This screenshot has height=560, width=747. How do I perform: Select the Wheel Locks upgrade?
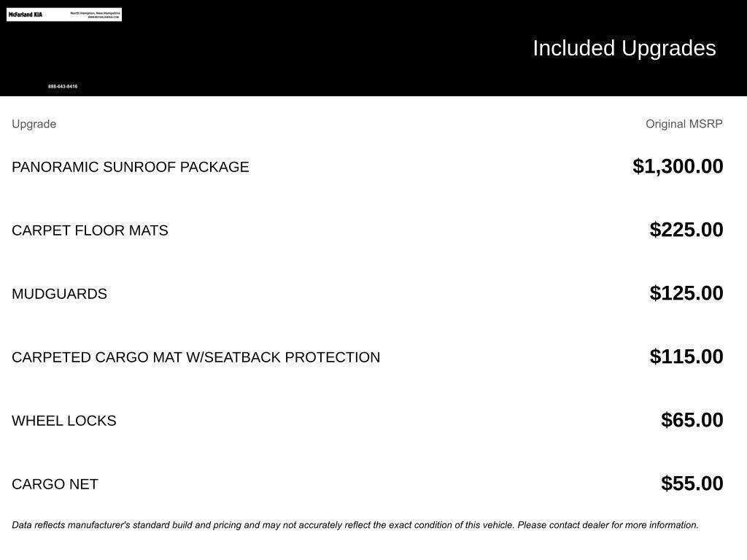click(x=63, y=421)
